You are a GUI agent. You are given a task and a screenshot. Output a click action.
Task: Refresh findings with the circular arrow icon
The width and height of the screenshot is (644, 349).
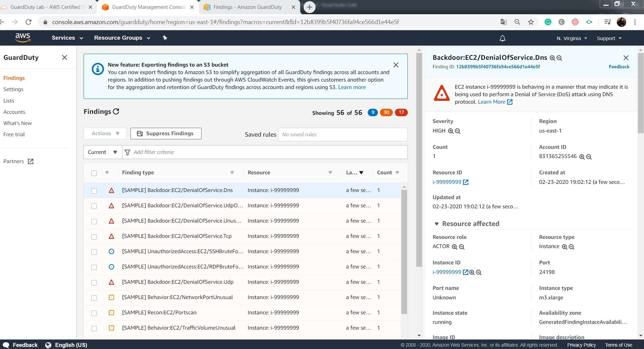coord(116,111)
